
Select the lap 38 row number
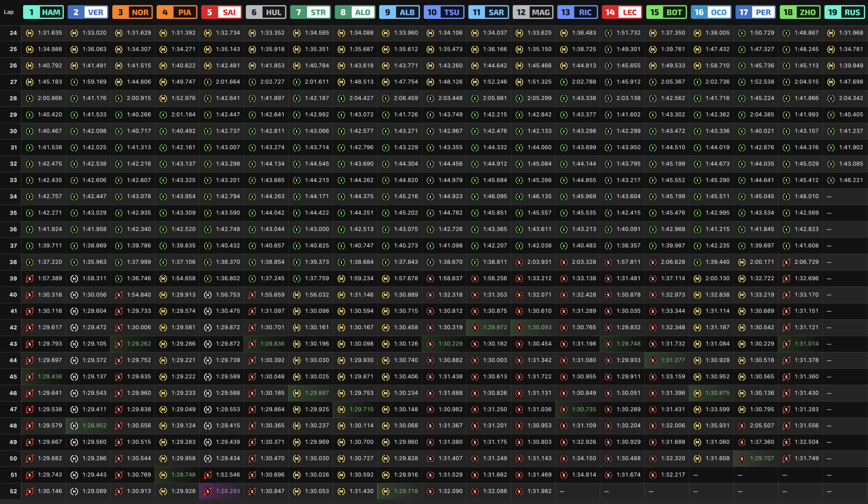(x=13, y=262)
